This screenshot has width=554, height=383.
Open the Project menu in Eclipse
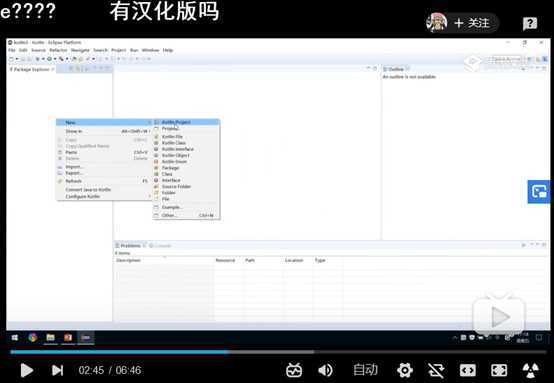(x=118, y=50)
